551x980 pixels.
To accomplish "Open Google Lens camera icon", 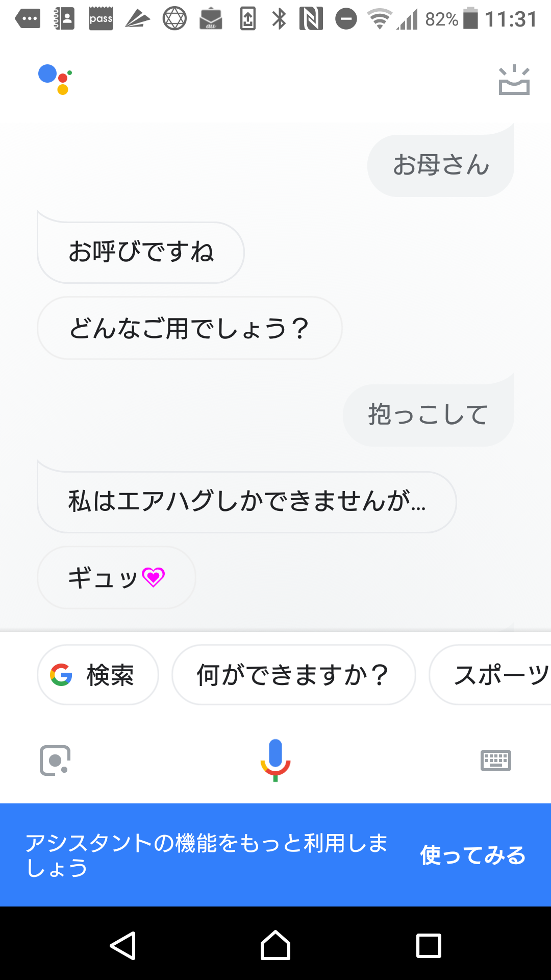I will click(x=55, y=761).
